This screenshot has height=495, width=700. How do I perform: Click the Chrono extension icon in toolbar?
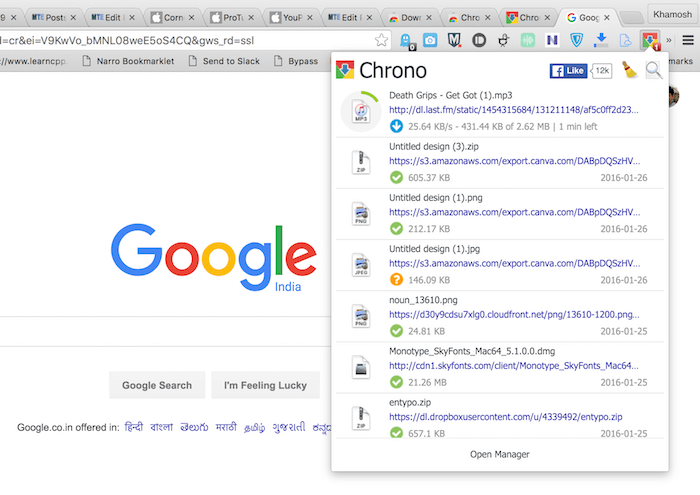click(x=650, y=41)
